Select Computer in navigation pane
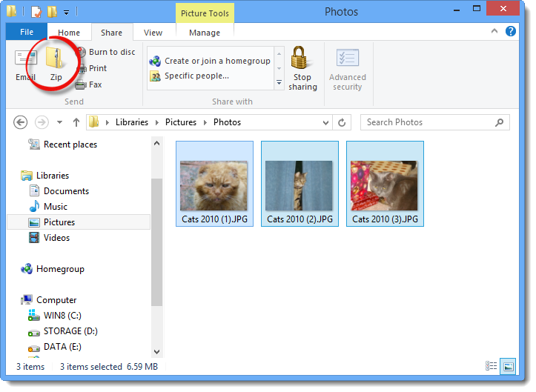The height and width of the screenshot is (392, 536). pyautogui.click(x=49, y=300)
